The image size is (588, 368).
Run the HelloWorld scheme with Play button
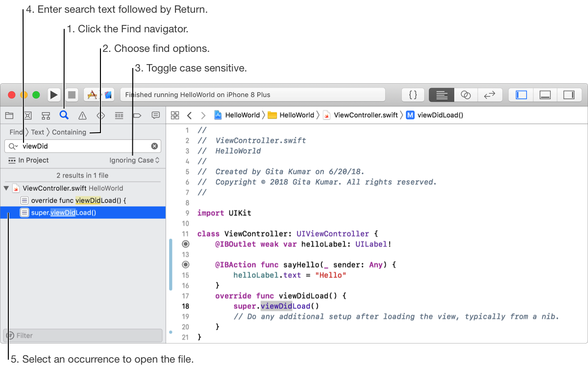tap(54, 95)
